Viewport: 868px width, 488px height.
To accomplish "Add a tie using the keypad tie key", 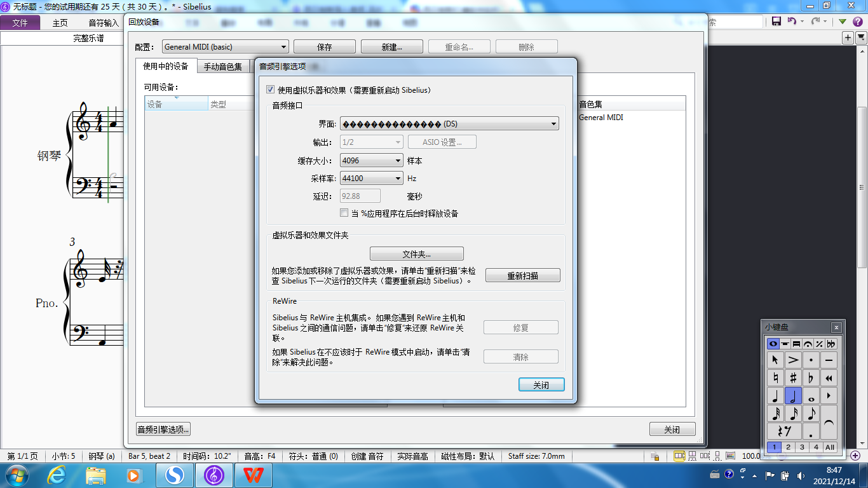I will 829,423.
